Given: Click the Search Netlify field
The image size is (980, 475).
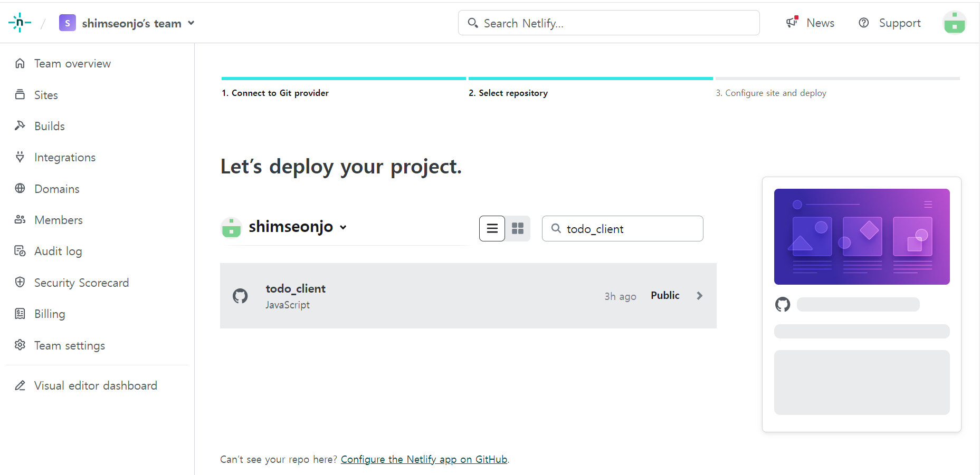Looking at the screenshot, I should 608,23.
